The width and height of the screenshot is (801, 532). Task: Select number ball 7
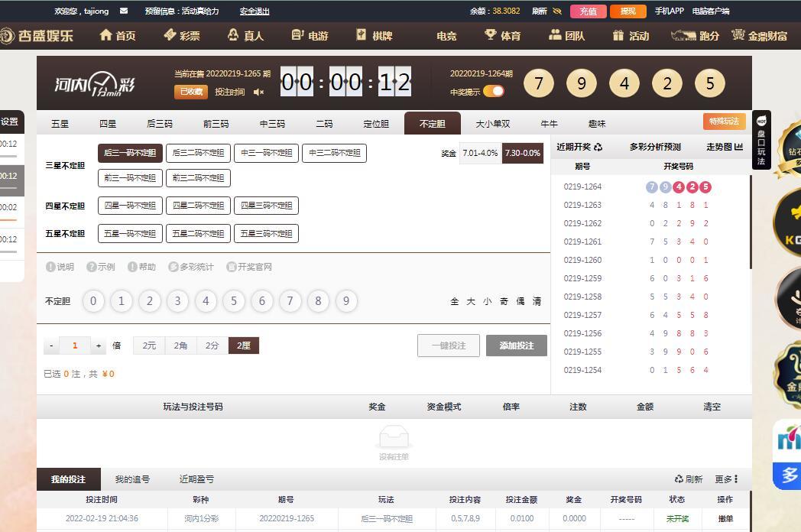tap(290, 301)
